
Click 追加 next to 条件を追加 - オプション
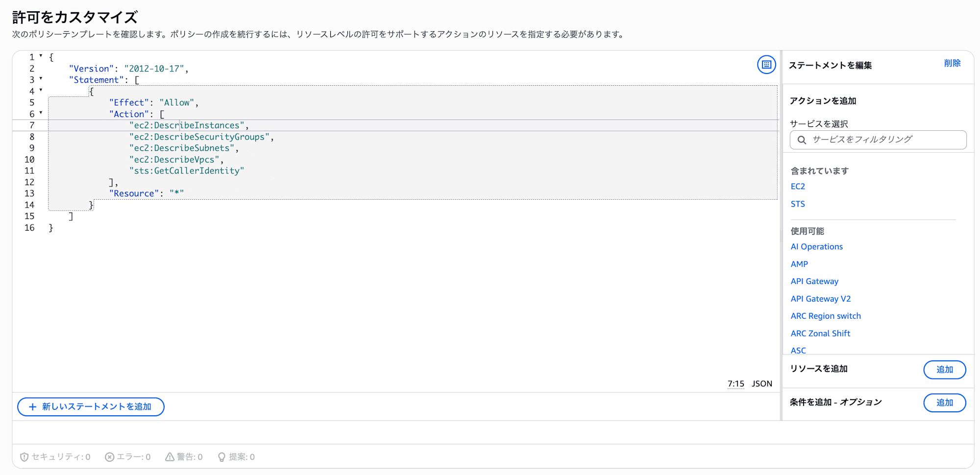[x=945, y=403]
